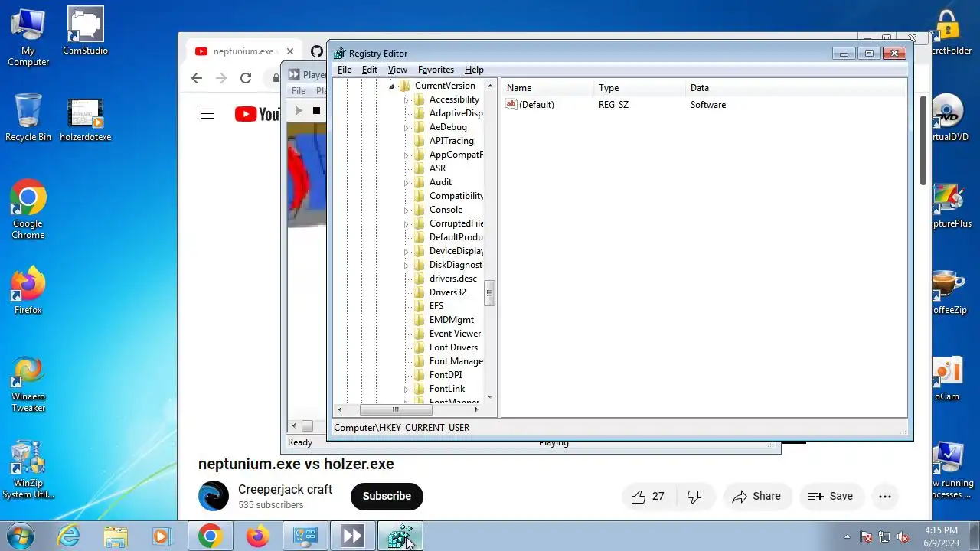The image size is (980, 551).
Task: Open the CamStudio desktop shortcut
Action: 85,31
